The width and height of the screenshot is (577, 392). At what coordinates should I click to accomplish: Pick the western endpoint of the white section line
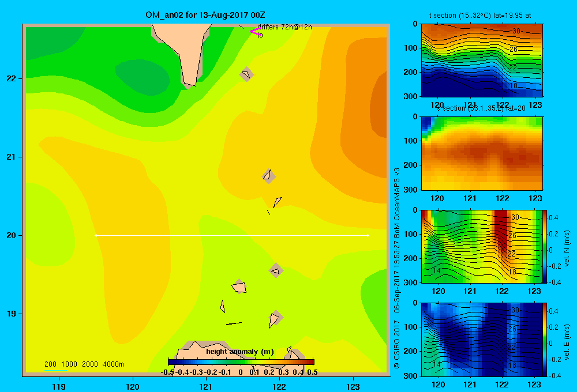tap(96, 235)
